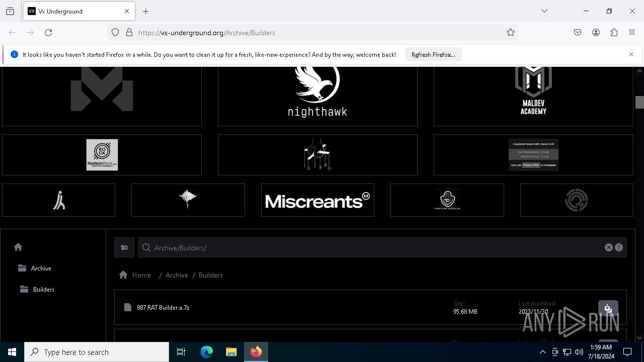Open volume control in system tray

(x=579, y=352)
